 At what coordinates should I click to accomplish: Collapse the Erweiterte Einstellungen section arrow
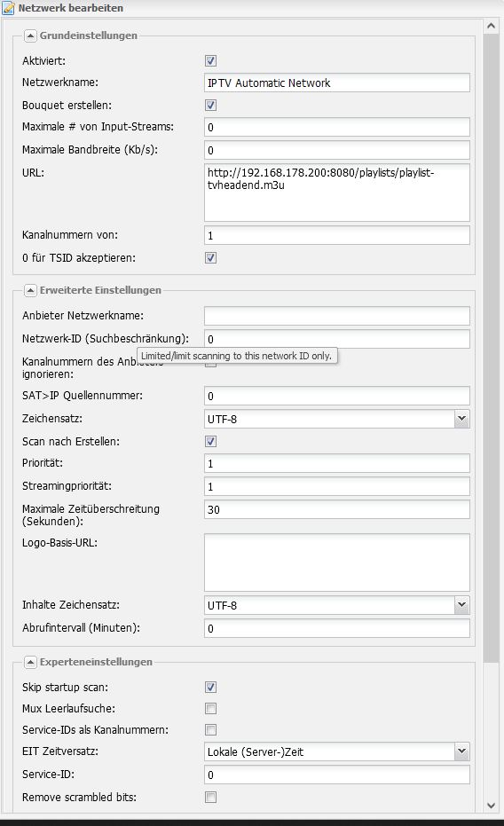pos(30,290)
